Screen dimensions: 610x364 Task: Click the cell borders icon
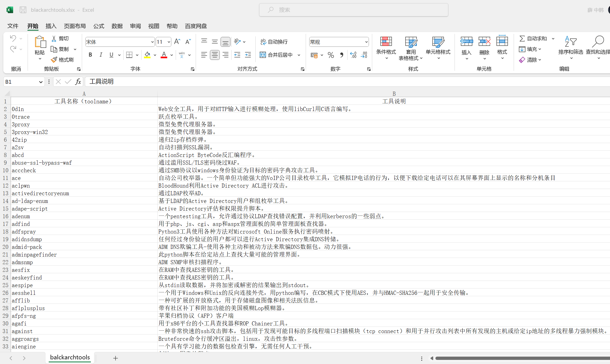129,55
